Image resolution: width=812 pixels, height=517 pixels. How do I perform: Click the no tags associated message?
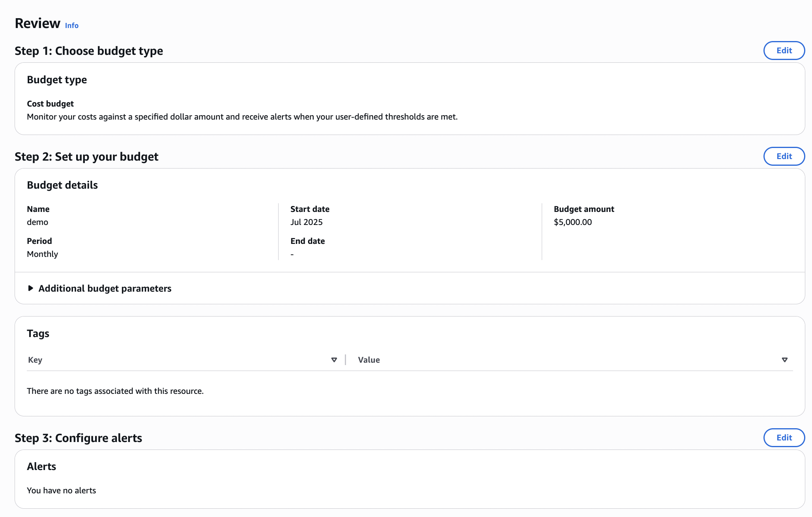[115, 391]
